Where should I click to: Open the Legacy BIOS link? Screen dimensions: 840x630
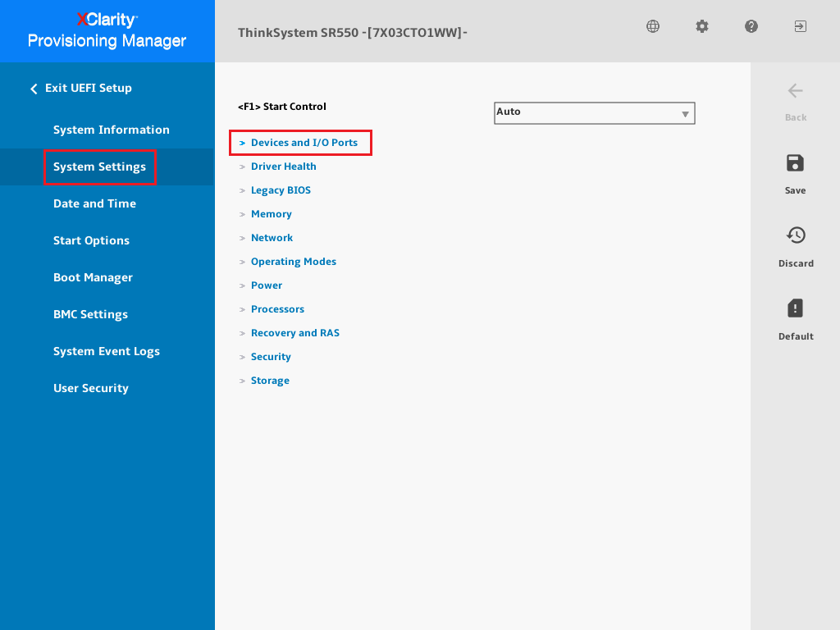(281, 190)
